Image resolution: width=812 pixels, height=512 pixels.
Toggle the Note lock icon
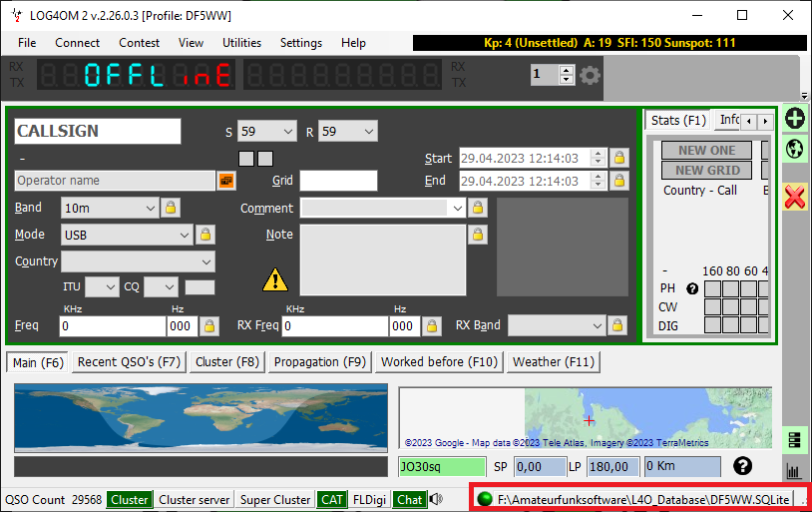(478, 235)
